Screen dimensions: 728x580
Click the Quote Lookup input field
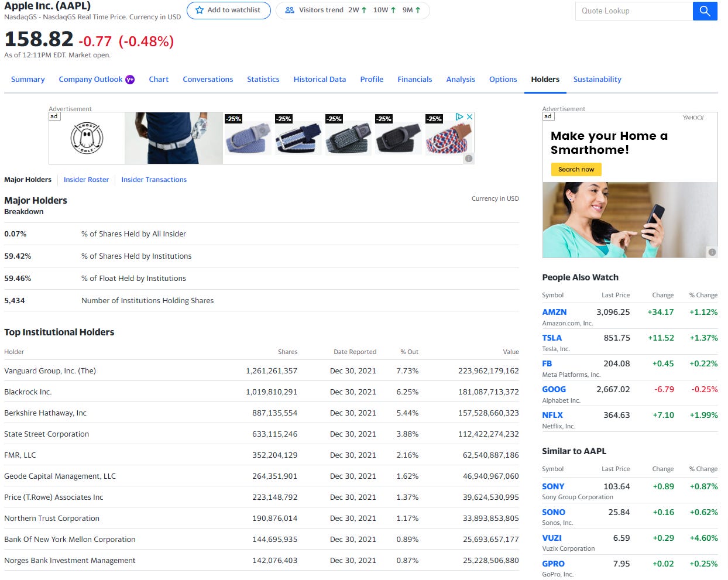pyautogui.click(x=634, y=11)
